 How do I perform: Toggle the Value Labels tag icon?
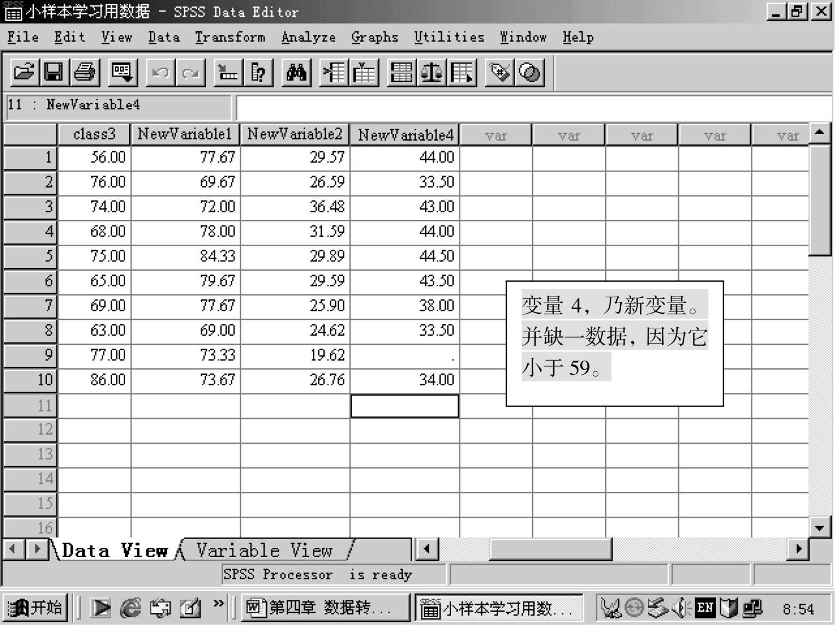(500, 72)
